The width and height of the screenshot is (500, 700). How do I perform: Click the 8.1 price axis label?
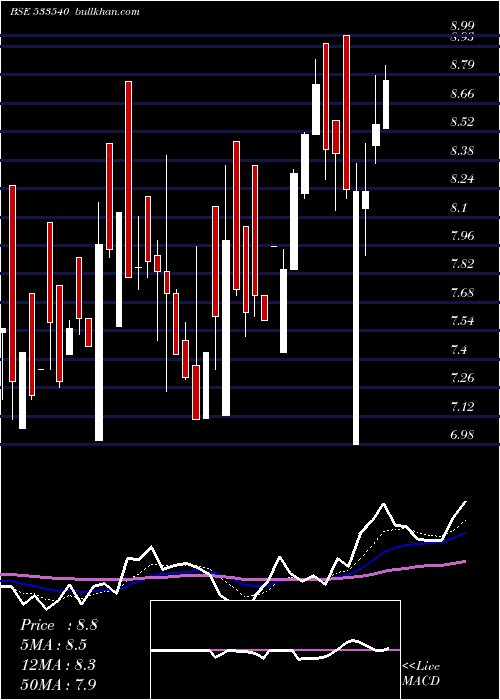pos(458,208)
